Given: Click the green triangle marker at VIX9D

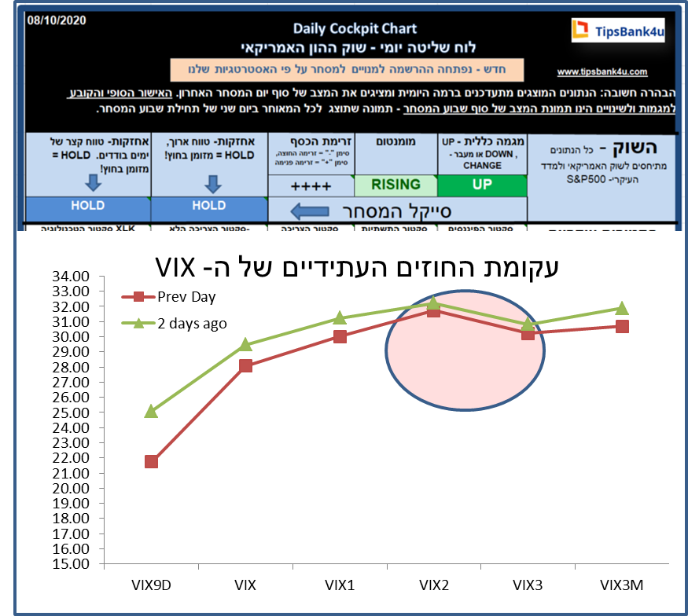Looking at the screenshot, I should point(152,411).
